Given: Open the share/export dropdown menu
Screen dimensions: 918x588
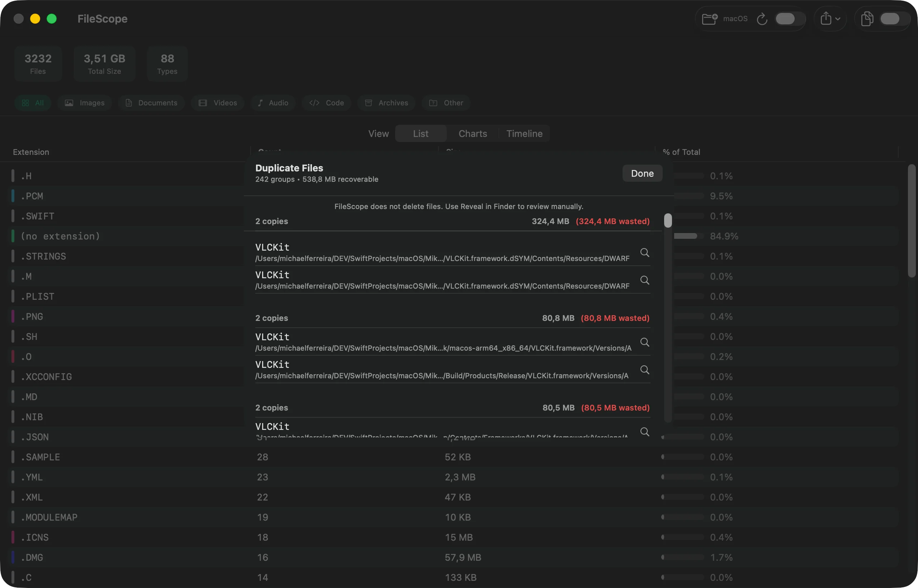Looking at the screenshot, I should click(830, 19).
